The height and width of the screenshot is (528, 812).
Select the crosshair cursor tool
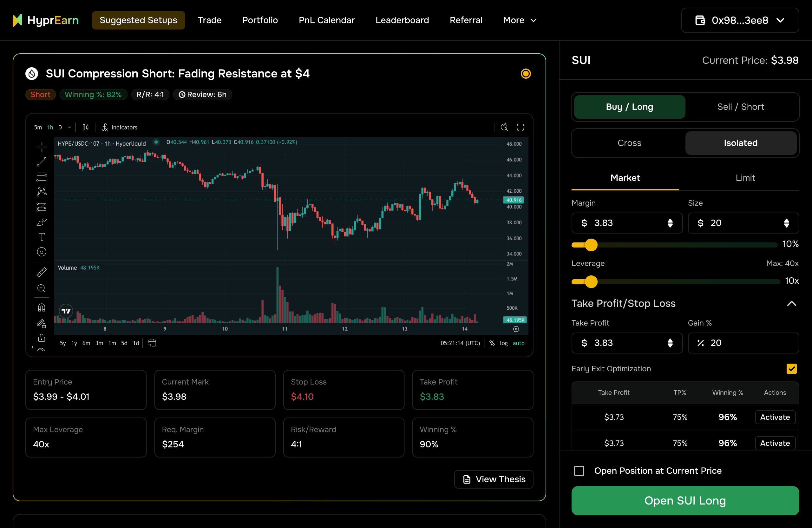(42, 147)
